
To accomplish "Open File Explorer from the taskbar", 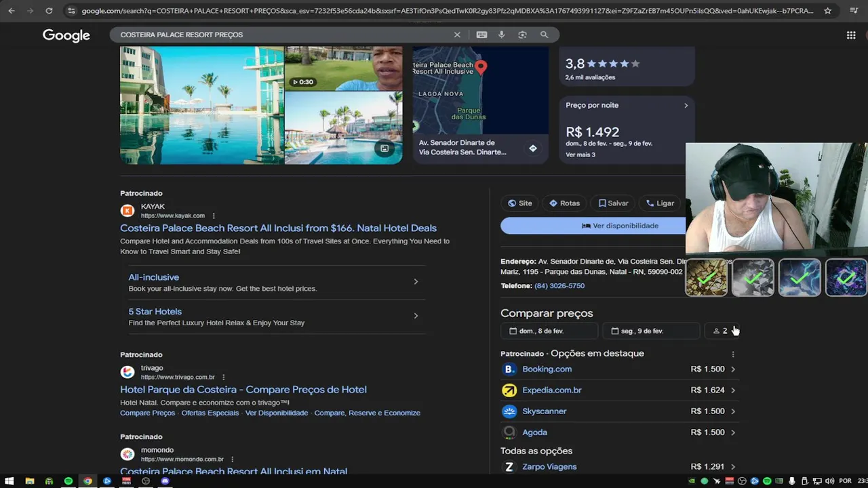I will pos(29,481).
